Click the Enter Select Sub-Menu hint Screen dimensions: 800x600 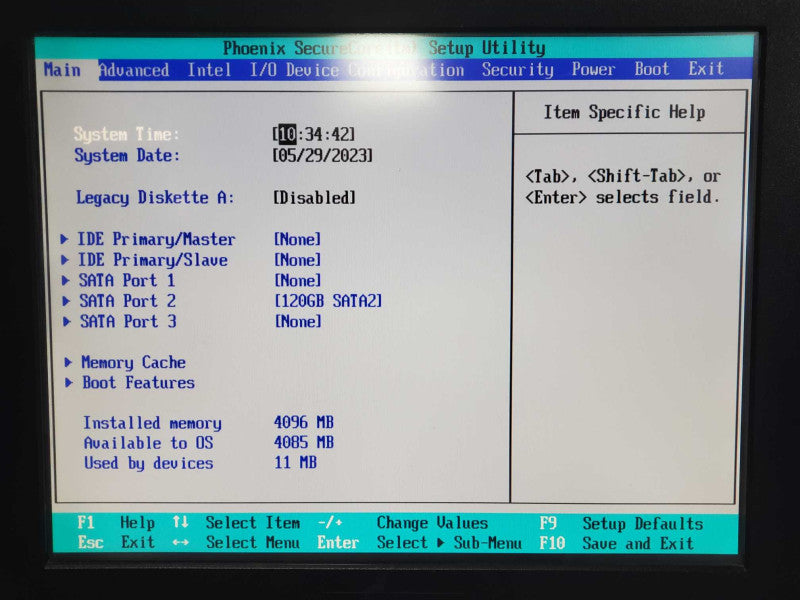(x=419, y=542)
